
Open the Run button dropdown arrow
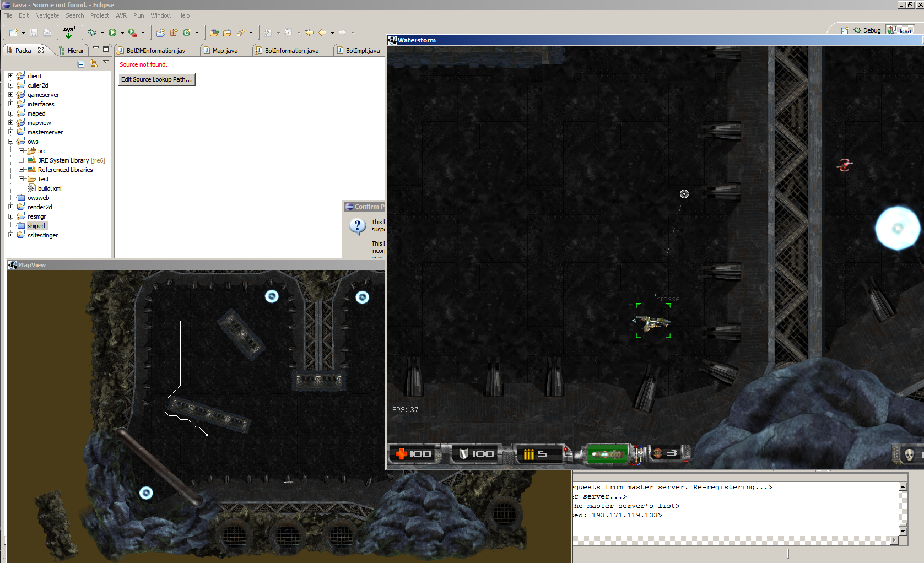coord(122,33)
